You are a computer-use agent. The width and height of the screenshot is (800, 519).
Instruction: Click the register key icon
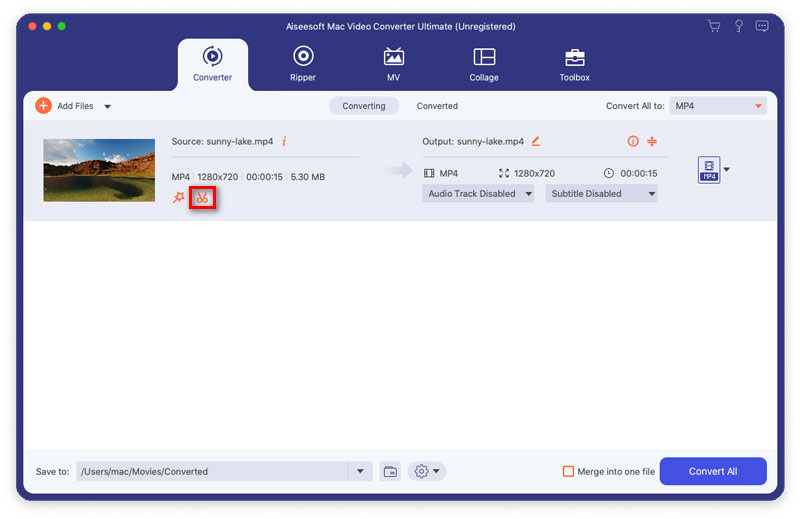point(738,26)
